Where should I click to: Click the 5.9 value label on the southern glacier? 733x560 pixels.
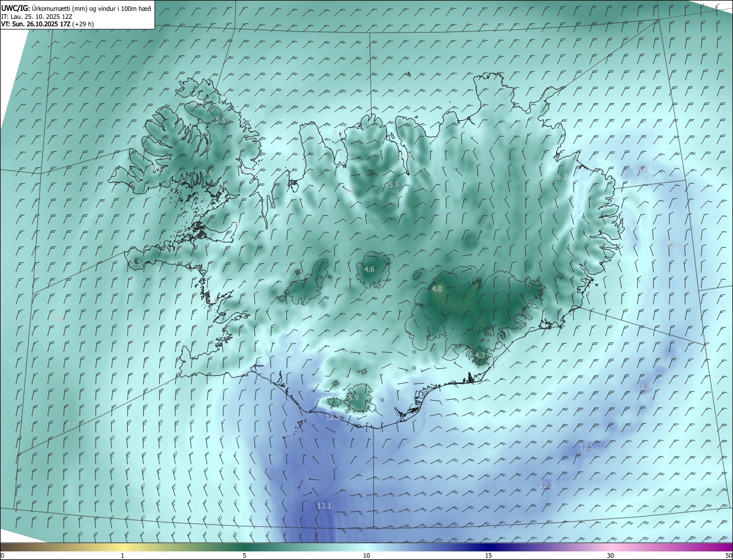[x=353, y=397]
